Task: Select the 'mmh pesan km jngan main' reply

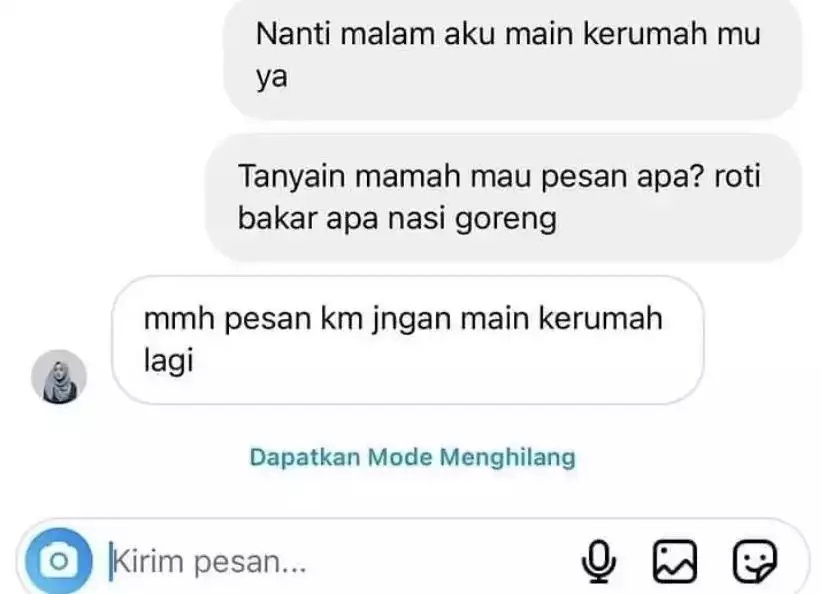Action: click(x=407, y=340)
